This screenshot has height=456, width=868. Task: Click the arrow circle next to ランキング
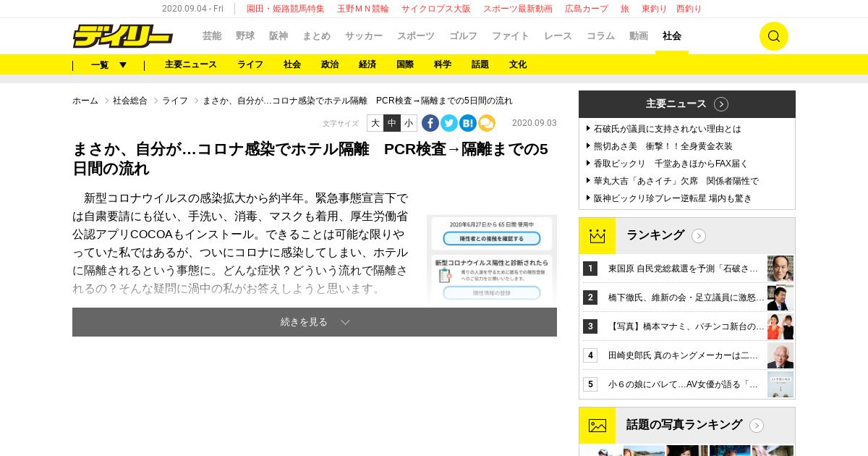pyautogui.click(x=699, y=236)
